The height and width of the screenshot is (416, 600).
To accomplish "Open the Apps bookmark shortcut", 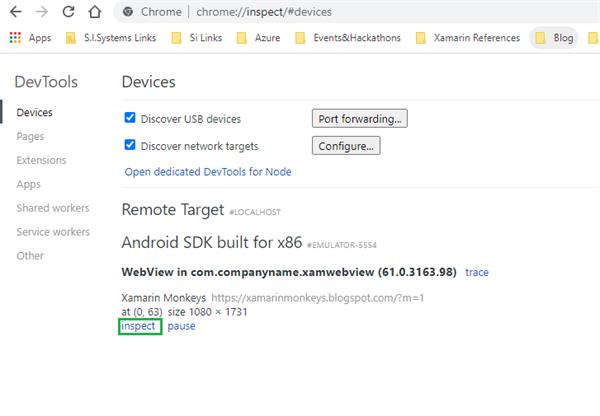I will (30, 38).
